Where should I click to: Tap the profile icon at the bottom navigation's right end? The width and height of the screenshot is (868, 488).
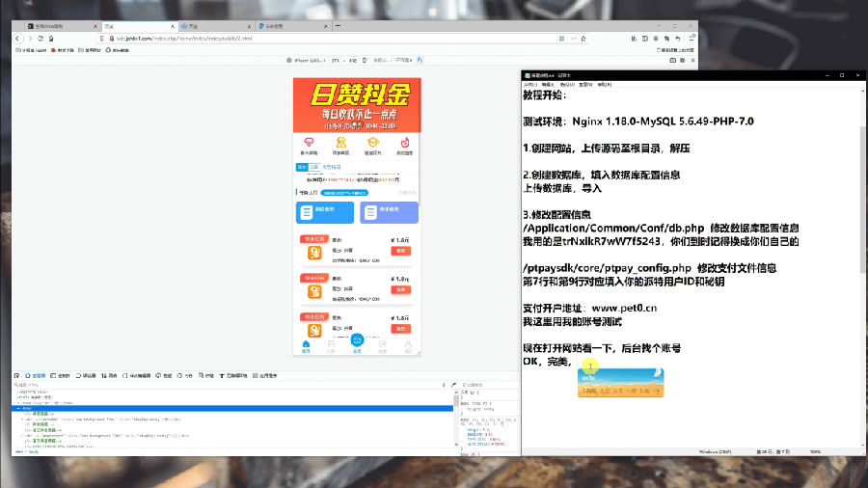(408, 346)
